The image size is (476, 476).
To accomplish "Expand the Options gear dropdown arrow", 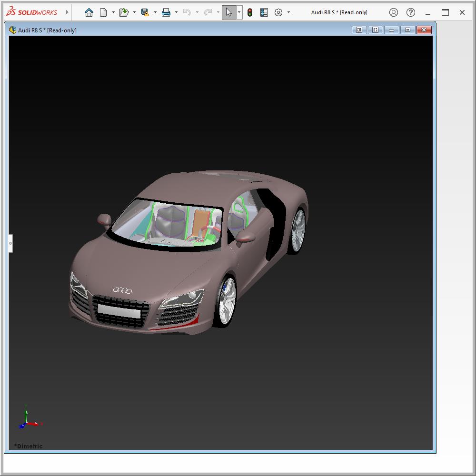I will pyautogui.click(x=288, y=12).
